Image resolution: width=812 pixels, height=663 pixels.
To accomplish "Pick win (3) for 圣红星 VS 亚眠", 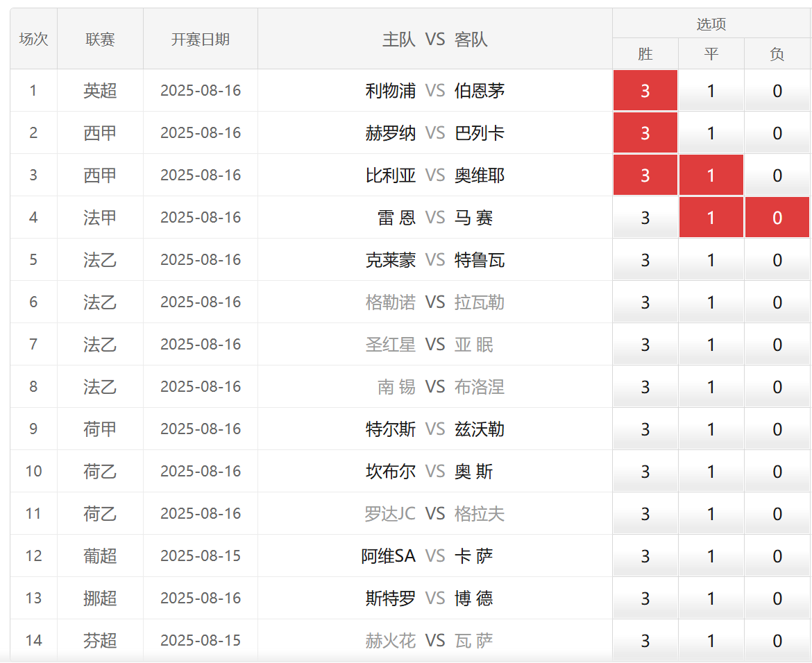I will [x=645, y=344].
